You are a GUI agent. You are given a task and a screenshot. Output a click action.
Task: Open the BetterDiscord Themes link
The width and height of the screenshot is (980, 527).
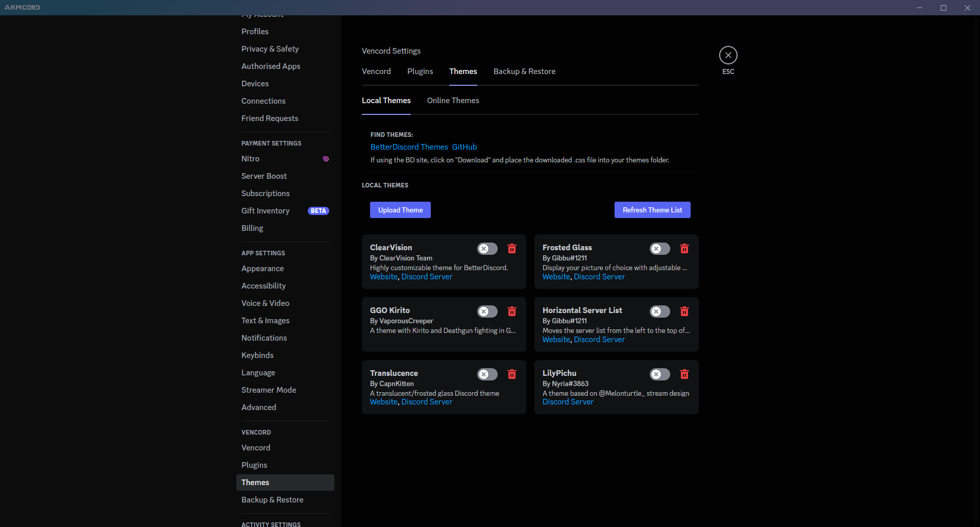pyautogui.click(x=409, y=147)
